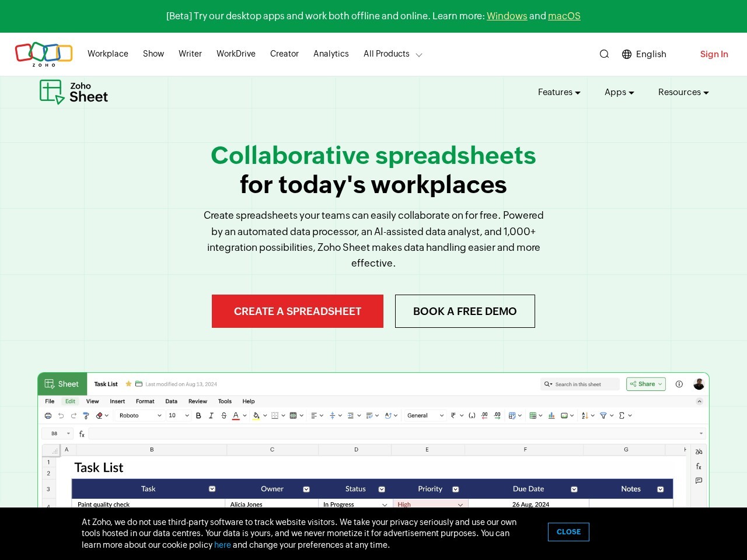Click the globe language icon
Image resolution: width=747 pixels, height=560 pixels.
tap(627, 54)
